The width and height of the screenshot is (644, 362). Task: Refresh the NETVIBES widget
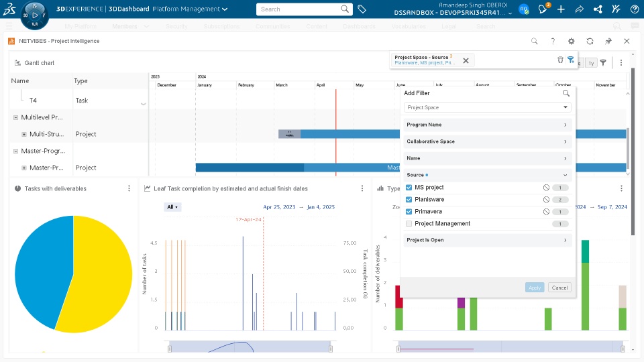590,41
